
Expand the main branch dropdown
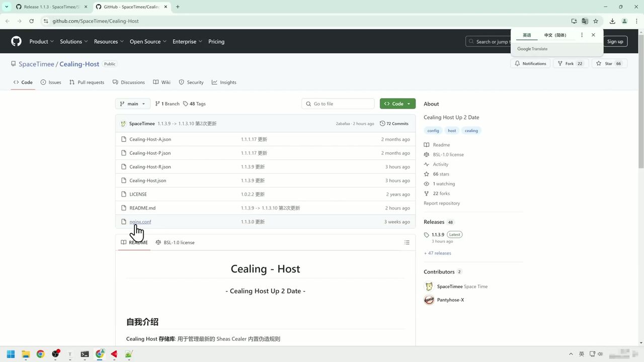[133, 104]
